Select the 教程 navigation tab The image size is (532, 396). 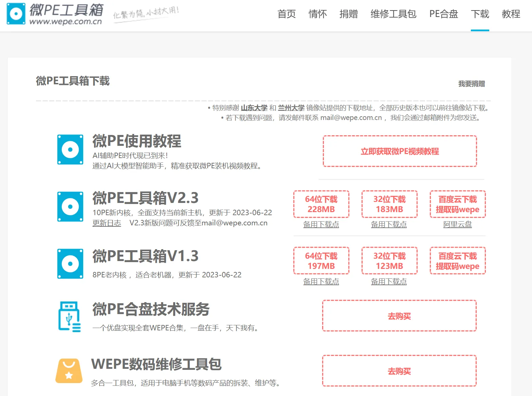pyautogui.click(x=511, y=14)
